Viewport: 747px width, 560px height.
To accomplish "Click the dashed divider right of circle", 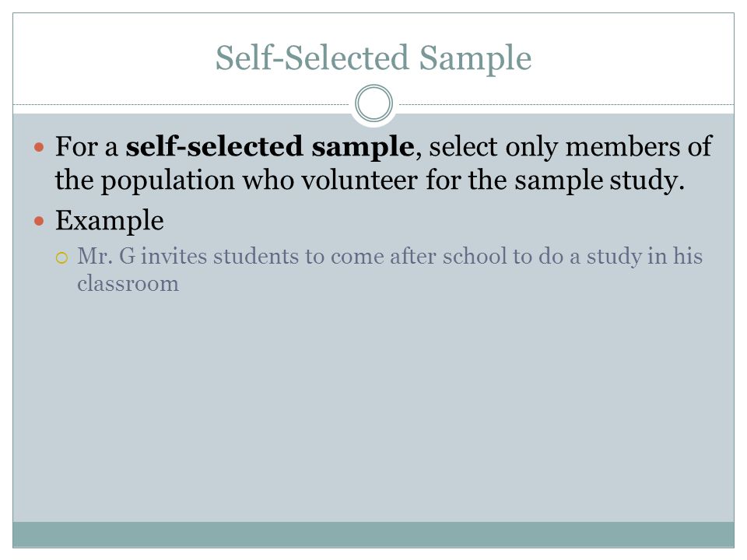I will click(x=566, y=104).
